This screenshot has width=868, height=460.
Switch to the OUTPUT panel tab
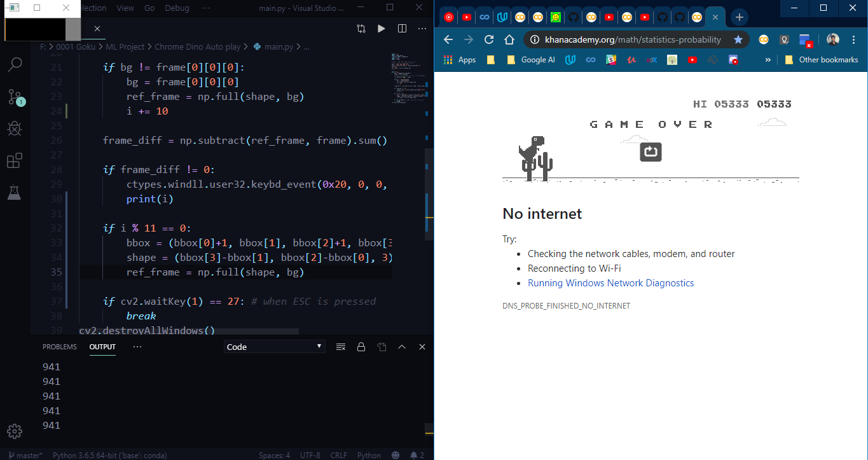point(102,347)
